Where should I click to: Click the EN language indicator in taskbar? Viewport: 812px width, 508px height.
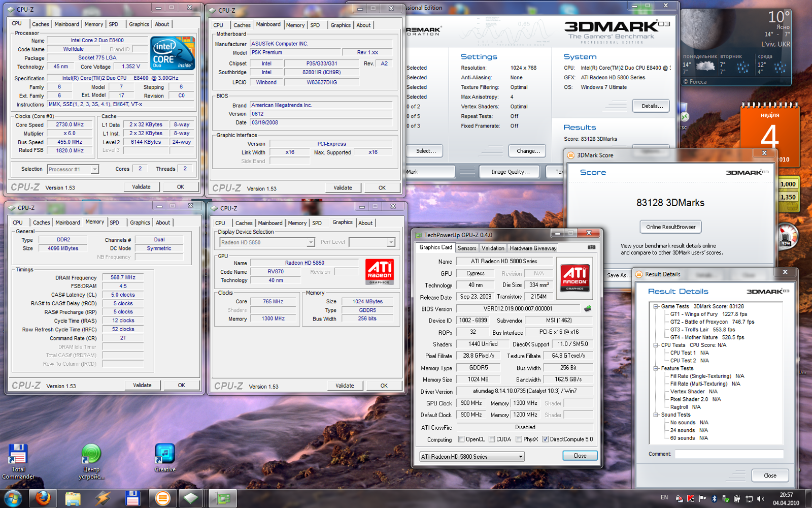664,497
